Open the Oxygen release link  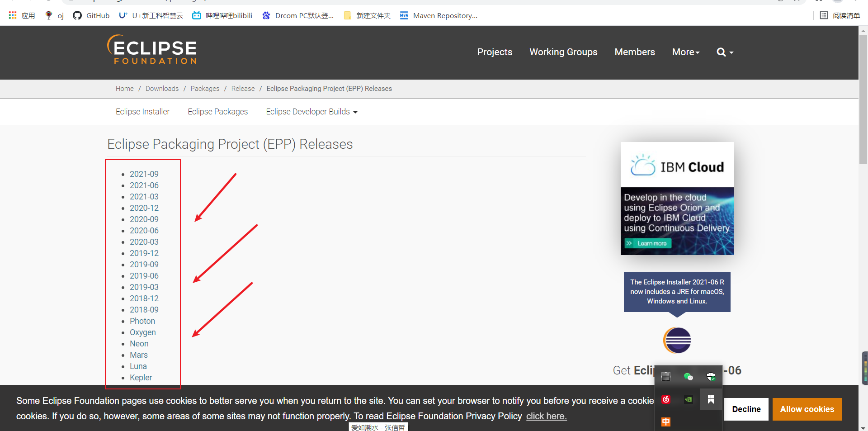coord(143,332)
